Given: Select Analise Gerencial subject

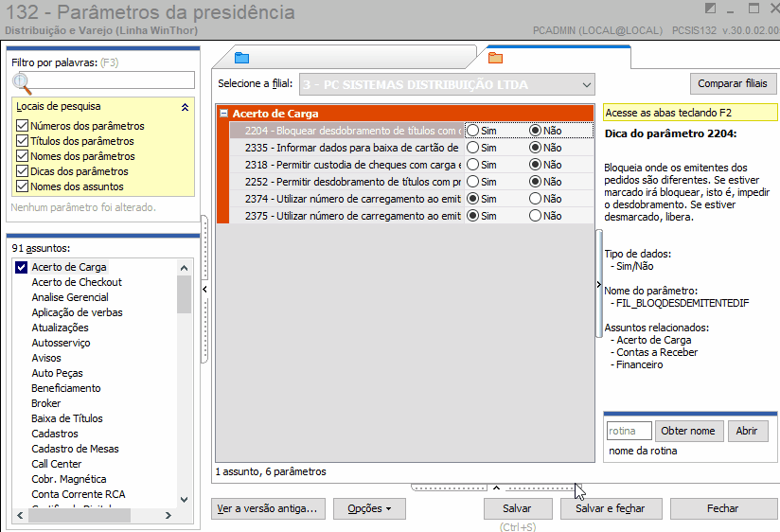Looking at the screenshot, I should (x=70, y=297).
